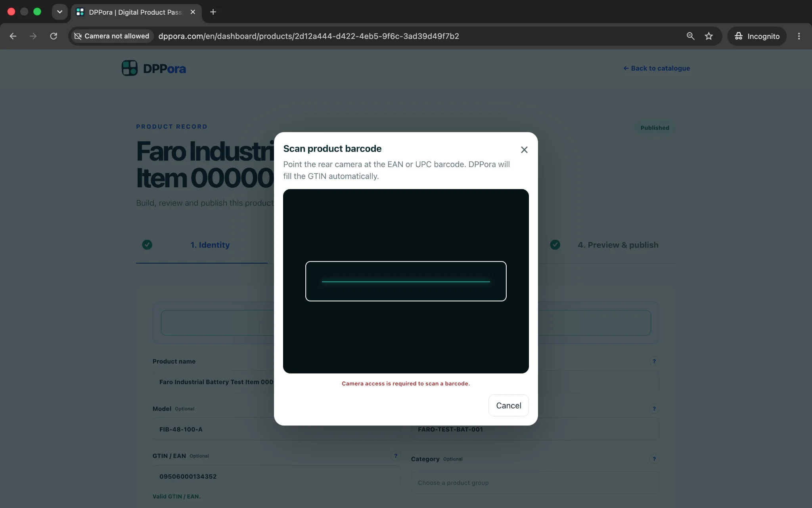Open the Camera not allowed permission chip
Image resolution: width=812 pixels, height=508 pixels.
[112, 36]
